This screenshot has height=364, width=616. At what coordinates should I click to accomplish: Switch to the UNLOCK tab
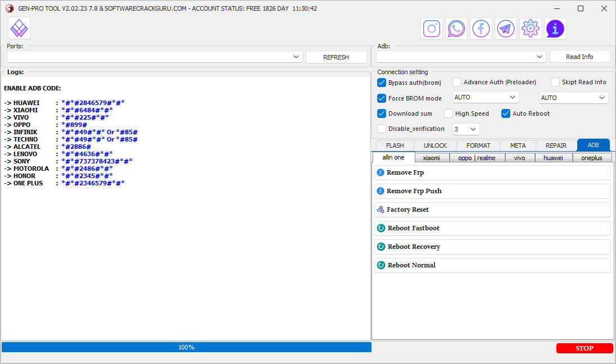point(435,145)
